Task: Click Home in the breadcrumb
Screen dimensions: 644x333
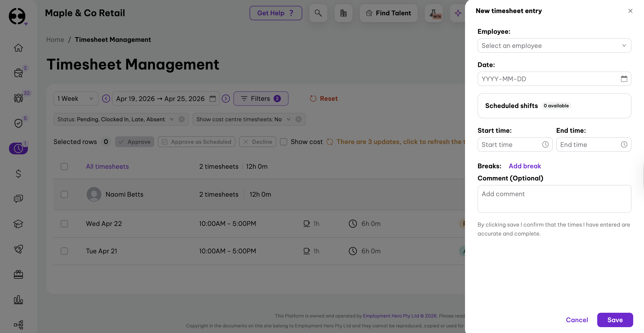Action: click(55, 40)
